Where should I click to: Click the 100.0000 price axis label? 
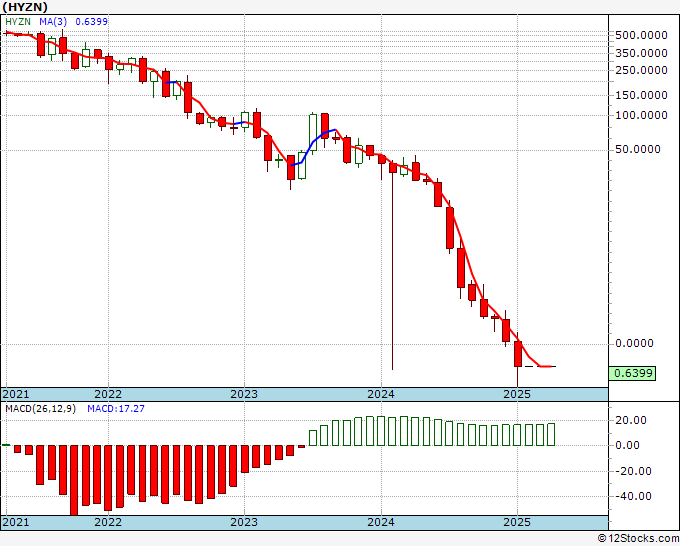tap(641, 115)
